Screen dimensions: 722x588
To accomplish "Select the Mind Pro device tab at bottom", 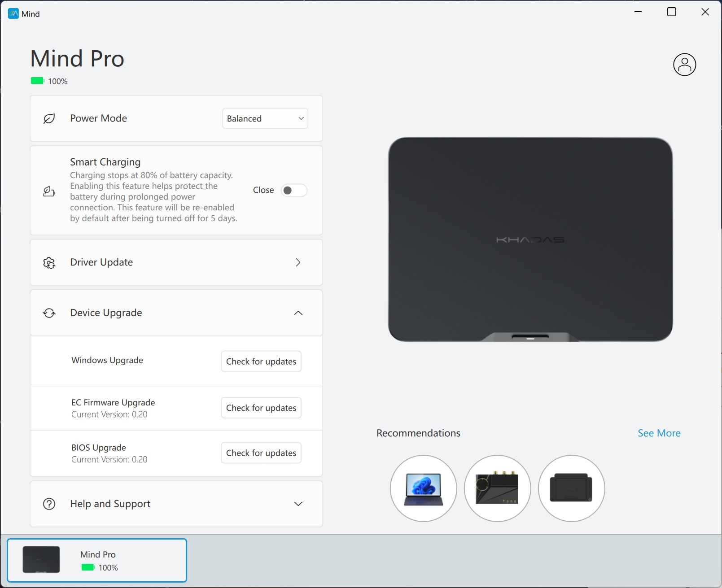I will [97, 560].
